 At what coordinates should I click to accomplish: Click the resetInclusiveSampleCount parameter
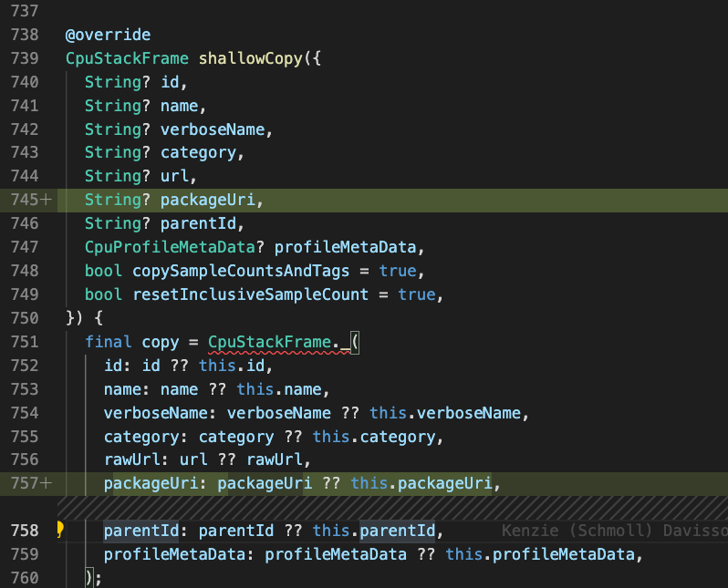[x=251, y=294]
